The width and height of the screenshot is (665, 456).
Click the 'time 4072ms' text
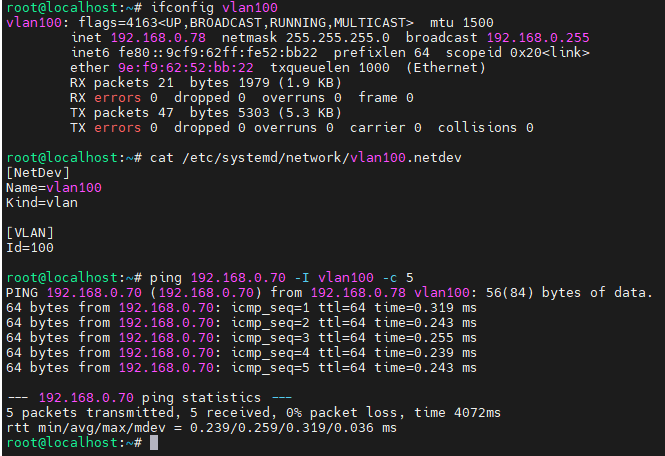(458, 413)
